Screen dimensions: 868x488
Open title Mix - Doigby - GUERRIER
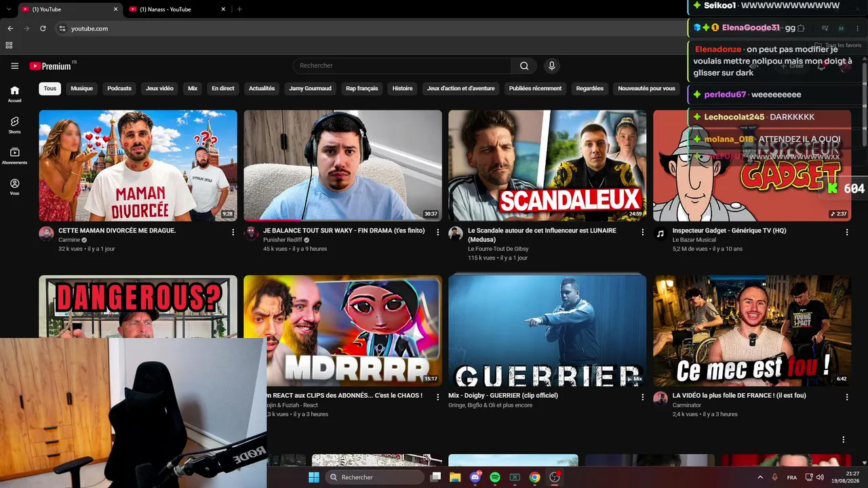coord(503,395)
